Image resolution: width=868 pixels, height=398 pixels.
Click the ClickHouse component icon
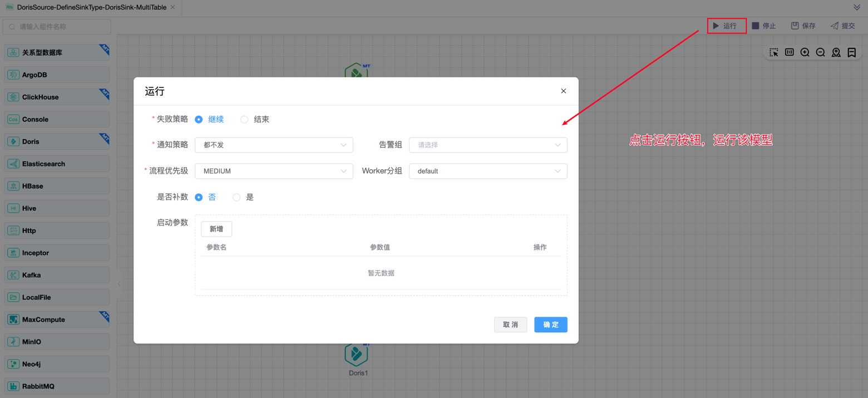[x=13, y=97]
